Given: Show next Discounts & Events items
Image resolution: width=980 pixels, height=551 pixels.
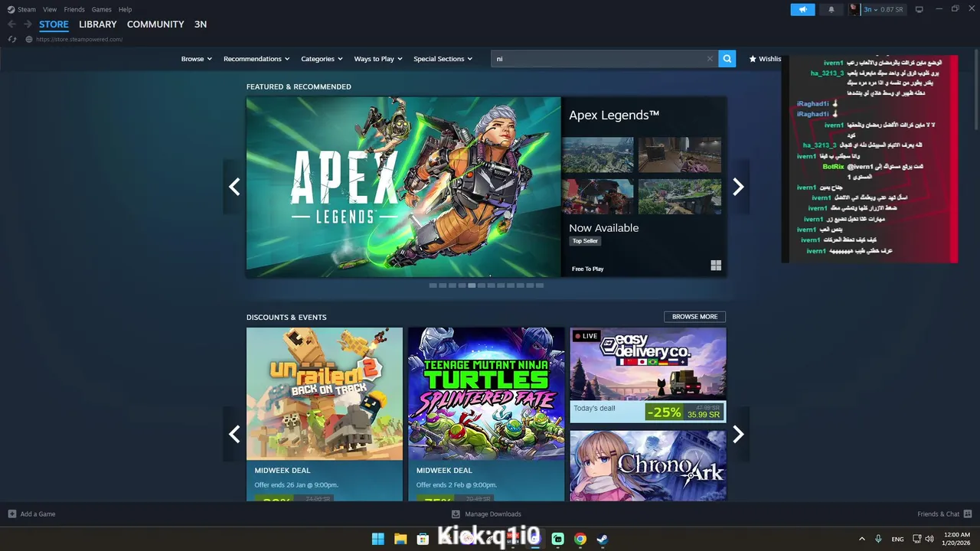Looking at the screenshot, I should pos(738,434).
